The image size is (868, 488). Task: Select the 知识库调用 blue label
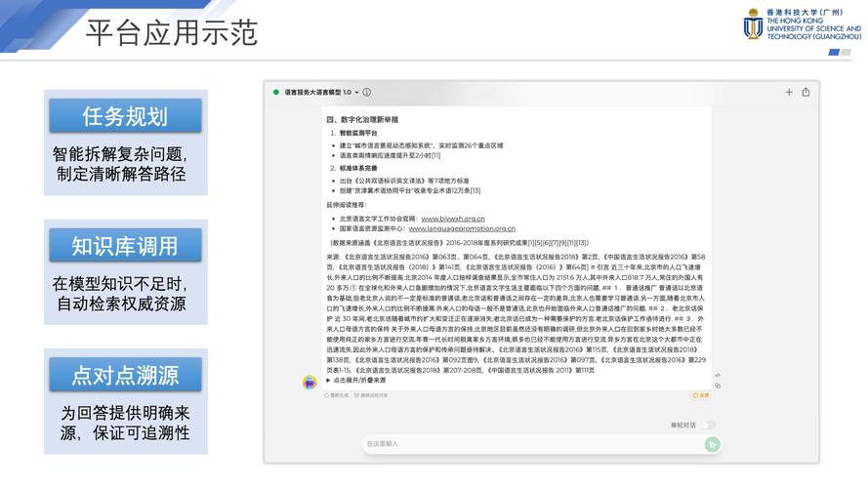[125, 246]
